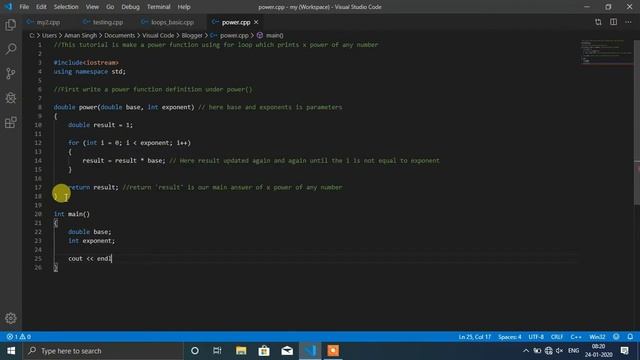Open the Debug view in activity bar
The width and height of the screenshot is (640, 360).
click(11, 98)
